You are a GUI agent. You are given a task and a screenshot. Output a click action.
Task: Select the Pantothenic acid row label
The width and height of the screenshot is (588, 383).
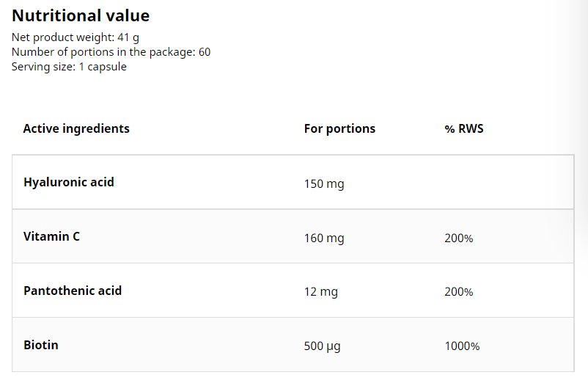(73, 291)
